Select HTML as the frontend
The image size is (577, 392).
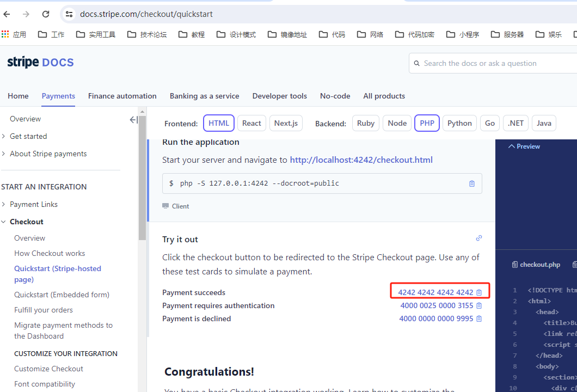[219, 123]
